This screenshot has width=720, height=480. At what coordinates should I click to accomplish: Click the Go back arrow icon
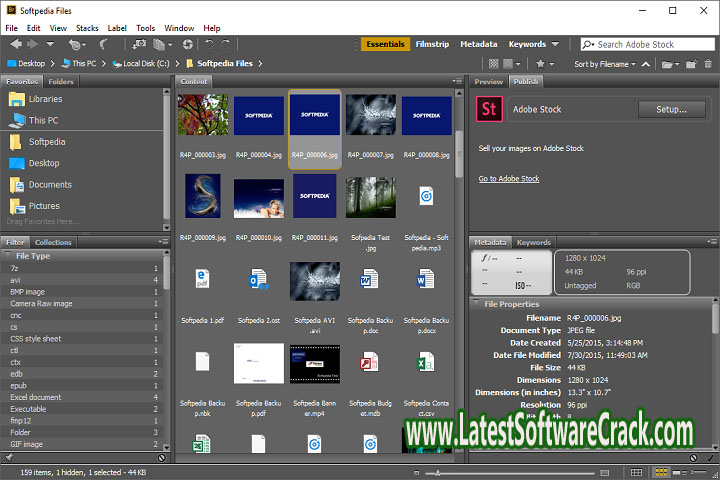pyautogui.click(x=16, y=45)
